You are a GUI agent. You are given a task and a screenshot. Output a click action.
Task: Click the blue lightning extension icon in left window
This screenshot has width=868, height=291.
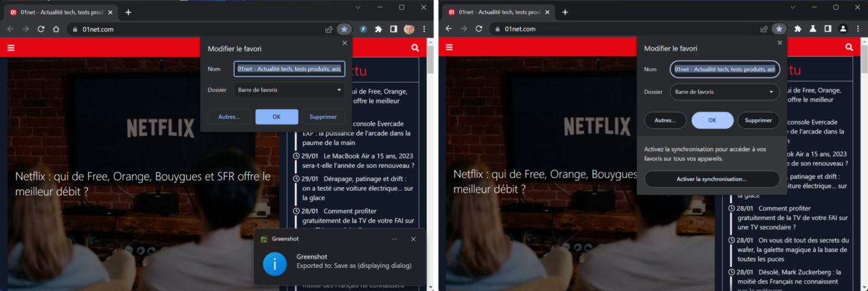pyautogui.click(x=363, y=29)
